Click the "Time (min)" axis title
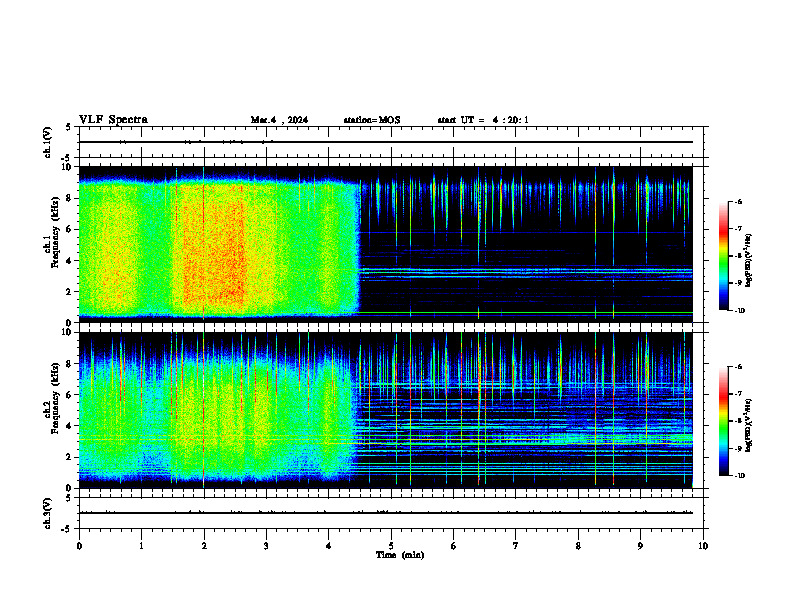The width and height of the screenshot is (792, 612). click(400, 555)
